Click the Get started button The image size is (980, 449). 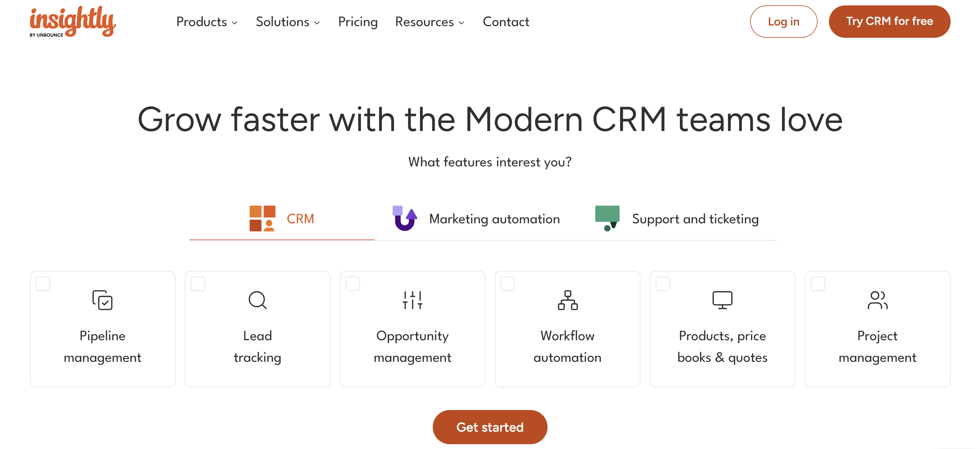pos(490,427)
